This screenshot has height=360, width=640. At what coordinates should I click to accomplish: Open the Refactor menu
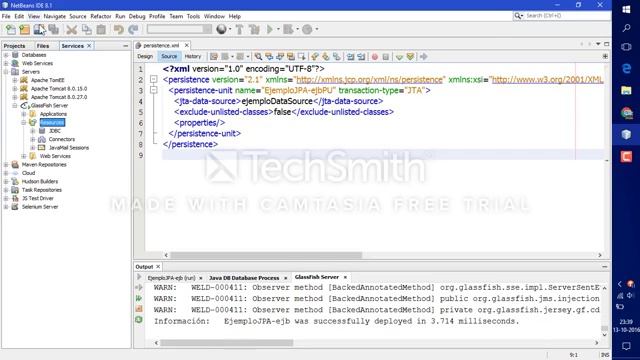tap(101, 16)
